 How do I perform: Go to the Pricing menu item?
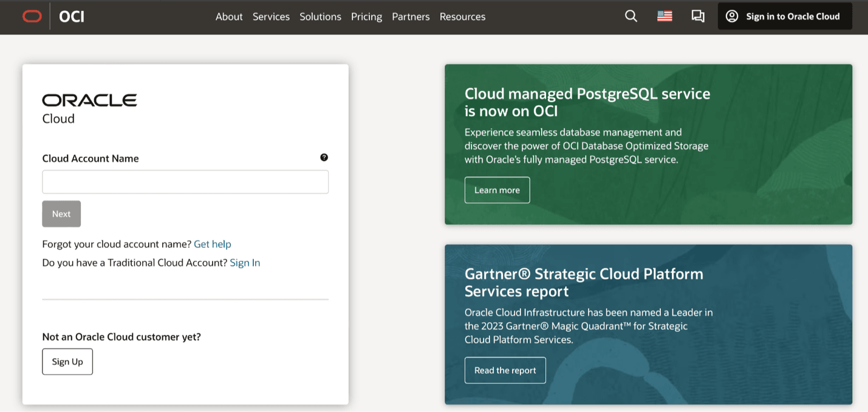point(366,16)
